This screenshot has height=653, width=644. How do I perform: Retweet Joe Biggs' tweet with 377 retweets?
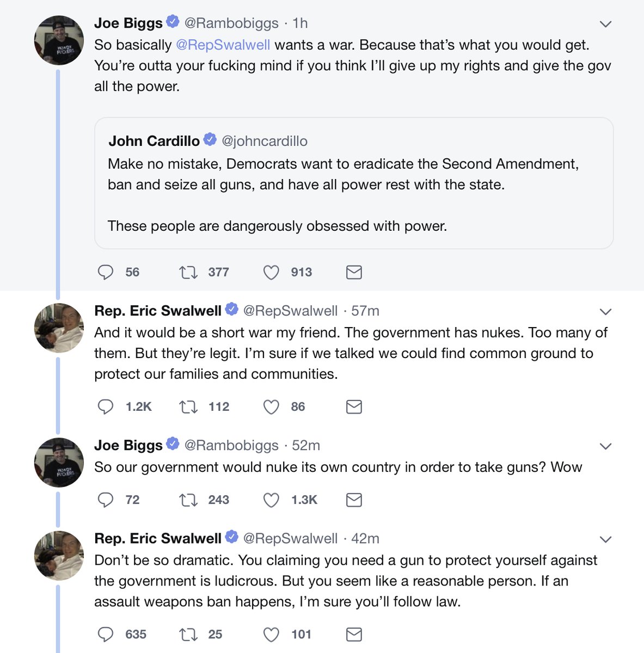188,272
